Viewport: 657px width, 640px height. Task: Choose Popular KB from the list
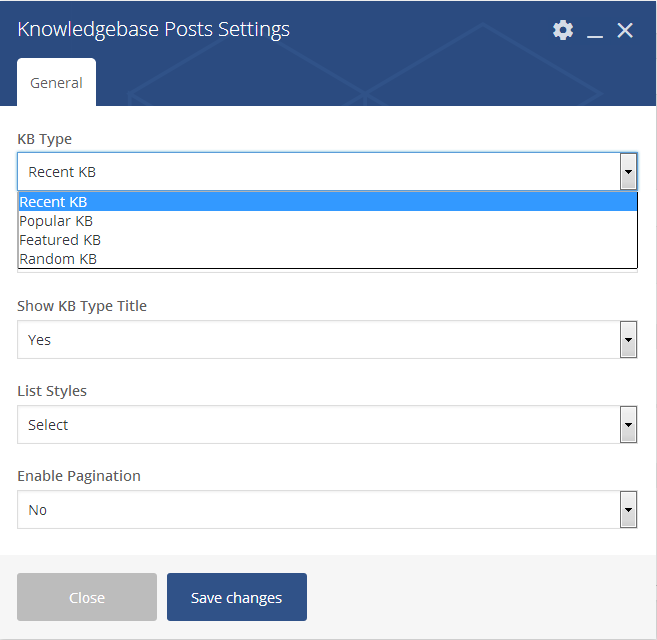[328, 221]
